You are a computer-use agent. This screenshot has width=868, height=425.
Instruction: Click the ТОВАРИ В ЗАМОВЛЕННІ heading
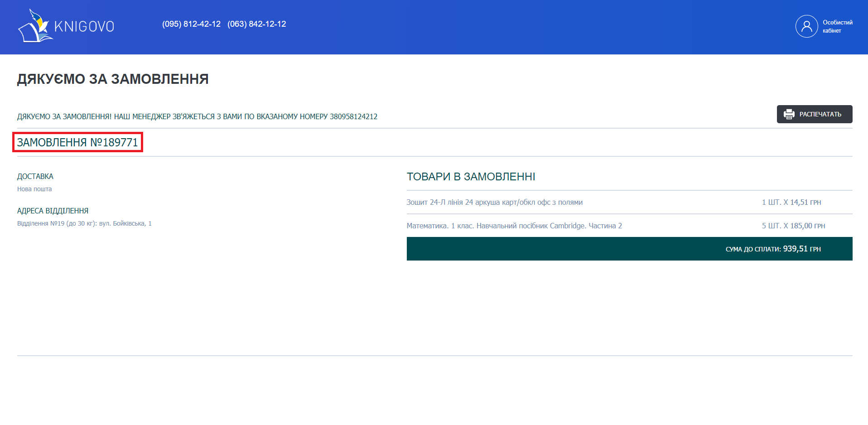click(x=471, y=177)
